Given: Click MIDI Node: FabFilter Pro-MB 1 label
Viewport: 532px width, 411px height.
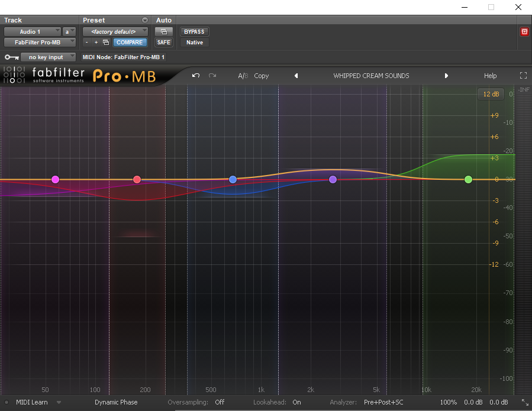Looking at the screenshot, I should point(124,57).
